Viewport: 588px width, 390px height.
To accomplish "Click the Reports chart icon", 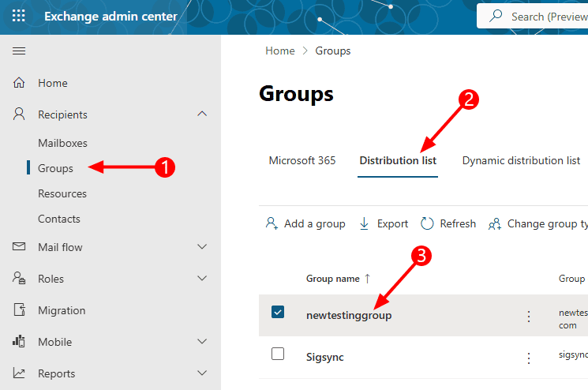I will coord(20,373).
